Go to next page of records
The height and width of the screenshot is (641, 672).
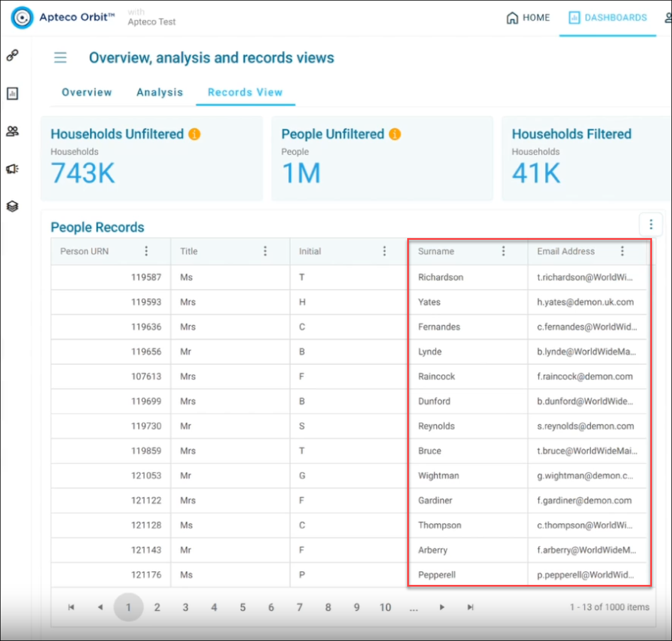(442, 607)
